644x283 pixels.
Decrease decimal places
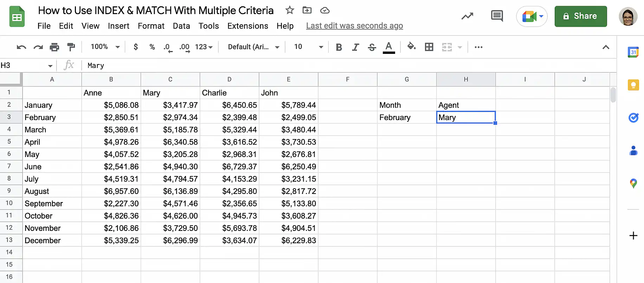tap(168, 48)
